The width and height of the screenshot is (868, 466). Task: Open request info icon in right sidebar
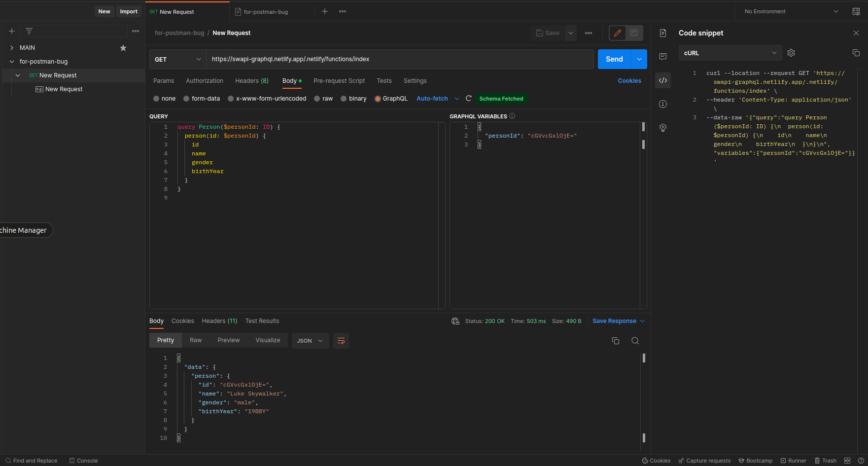[x=663, y=104]
